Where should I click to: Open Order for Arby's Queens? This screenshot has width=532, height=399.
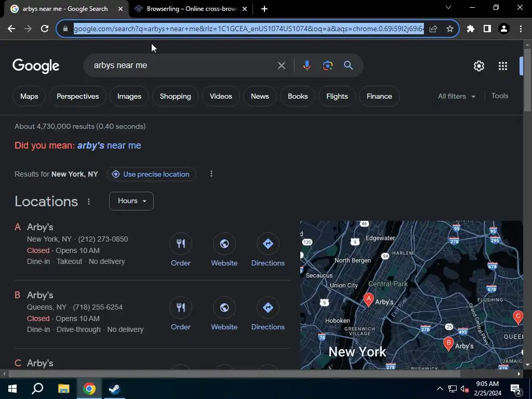180,314
